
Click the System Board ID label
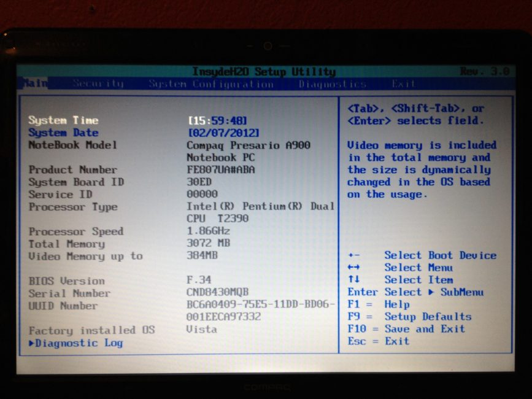(76, 182)
